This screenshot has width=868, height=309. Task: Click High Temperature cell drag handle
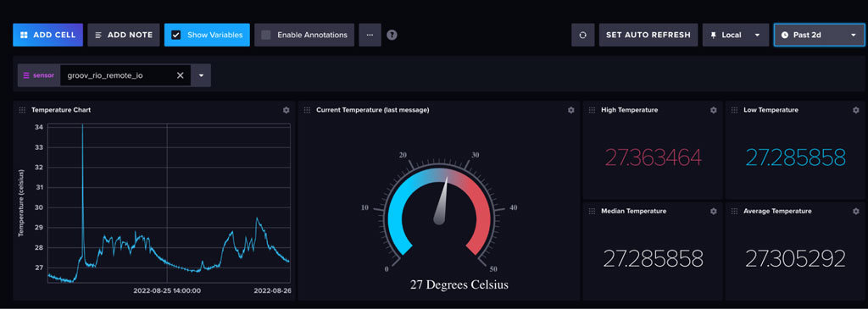tap(593, 110)
